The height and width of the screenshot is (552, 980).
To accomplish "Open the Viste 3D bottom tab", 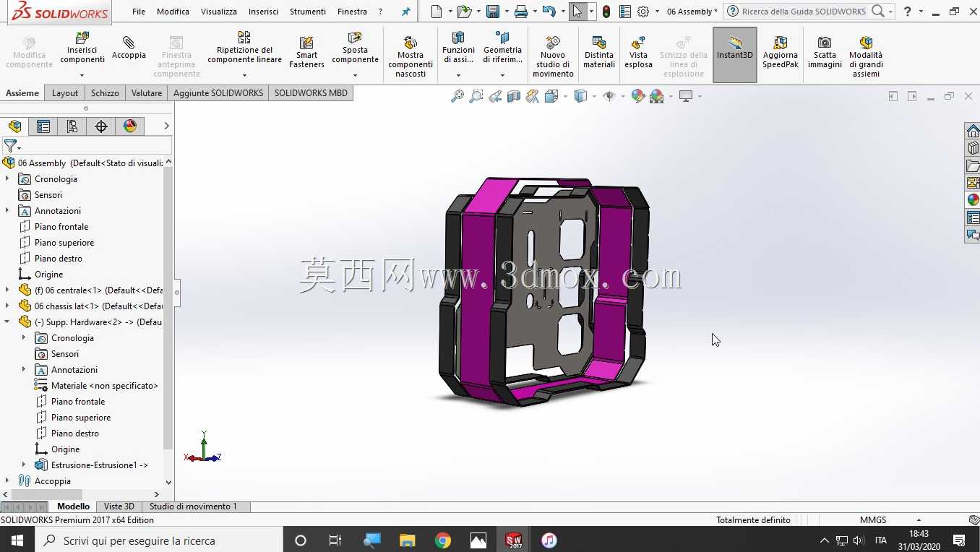I will click(119, 506).
